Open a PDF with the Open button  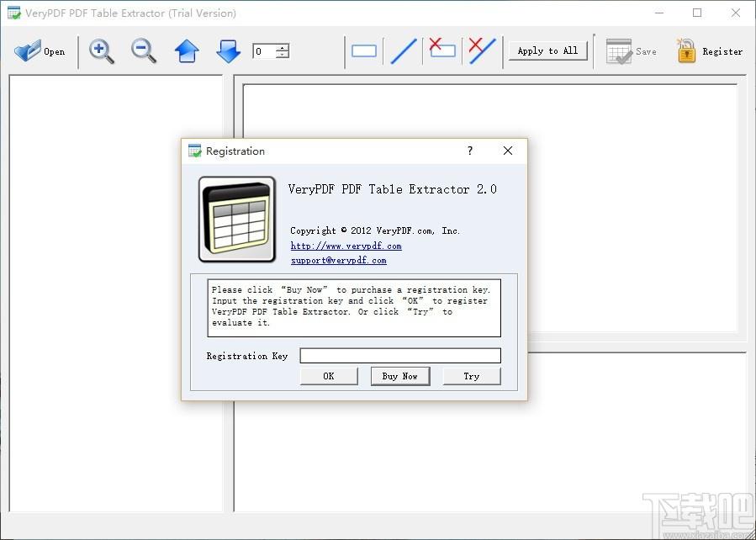click(x=40, y=51)
